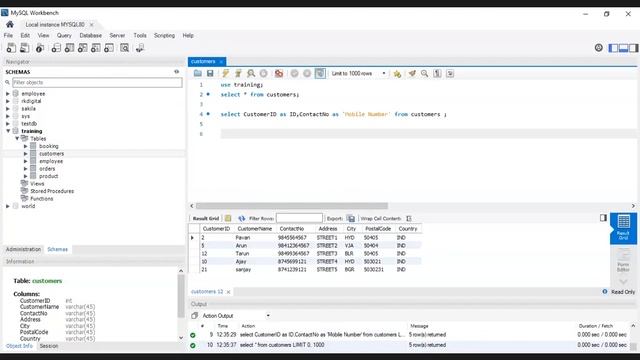Open the Database menu
Image resolution: width=640 pixels, height=360 pixels.
(x=91, y=36)
